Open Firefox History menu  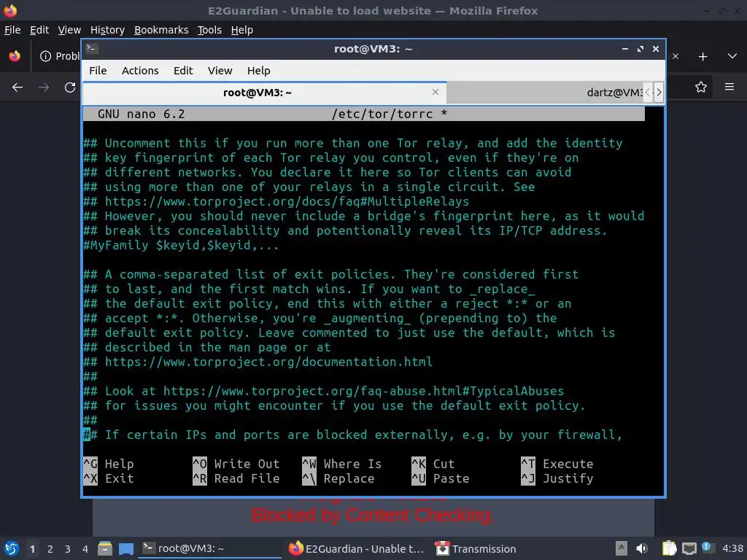coord(107,30)
